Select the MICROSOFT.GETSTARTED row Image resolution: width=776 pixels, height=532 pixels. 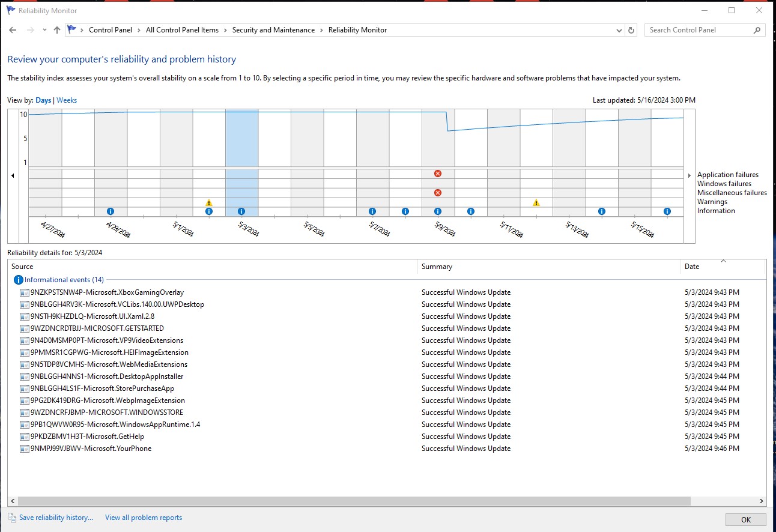point(387,328)
